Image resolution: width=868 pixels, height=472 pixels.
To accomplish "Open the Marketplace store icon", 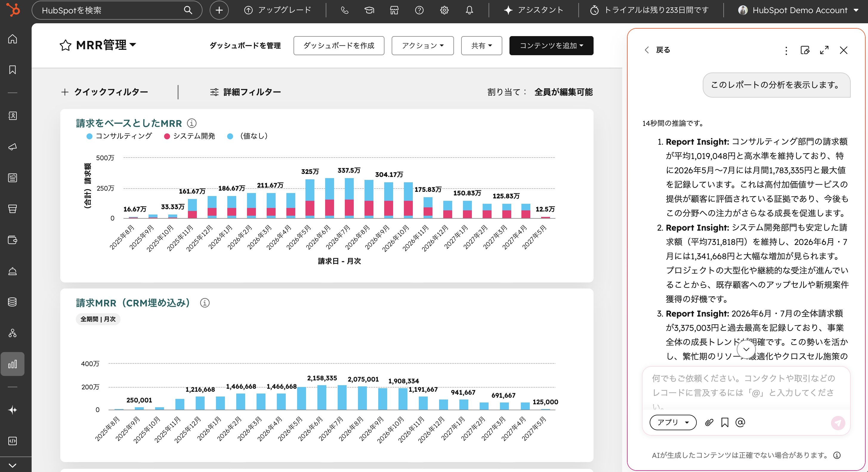I will point(394,10).
